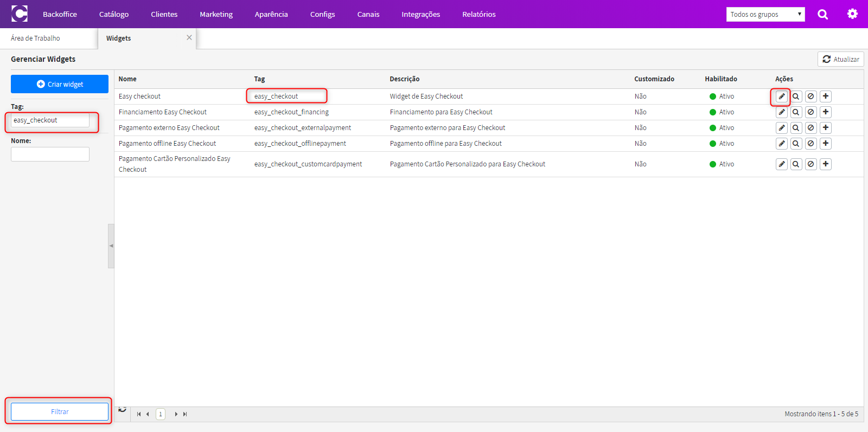Click the Criar widget button

pyautogui.click(x=60, y=84)
